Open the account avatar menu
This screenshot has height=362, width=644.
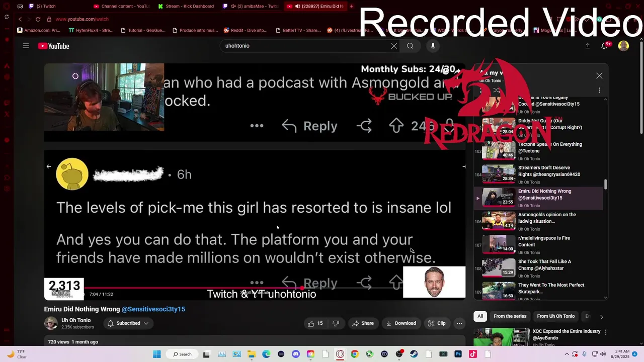click(623, 46)
